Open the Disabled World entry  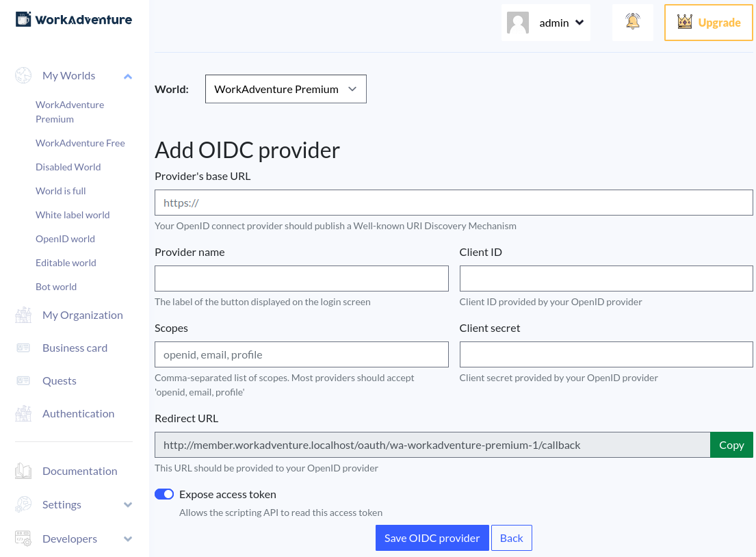(68, 166)
